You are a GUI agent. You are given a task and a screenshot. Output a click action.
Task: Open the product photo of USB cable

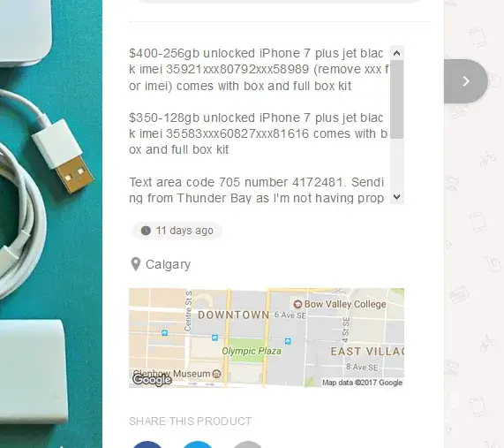(x=51, y=224)
